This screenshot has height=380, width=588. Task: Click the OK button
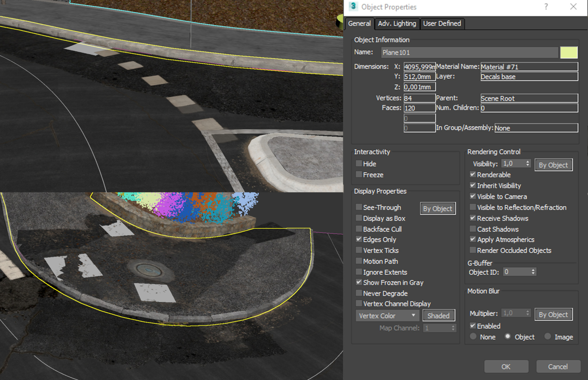point(506,367)
